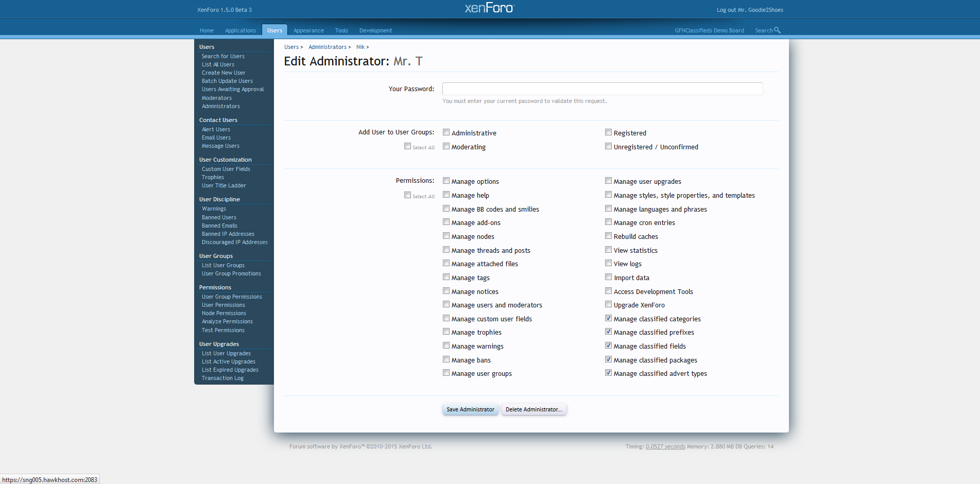980x484 pixels.
Task: Open Test Permissions sidebar link
Action: point(223,330)
